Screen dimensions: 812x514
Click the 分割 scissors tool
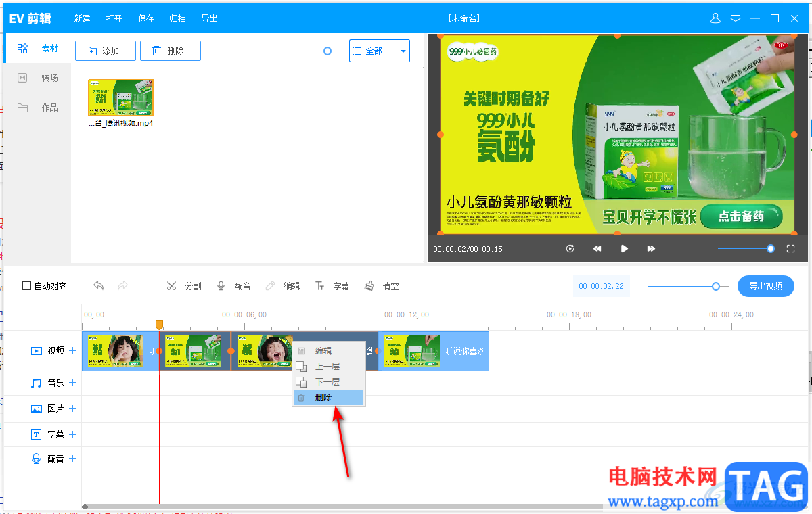coord(184,286)
